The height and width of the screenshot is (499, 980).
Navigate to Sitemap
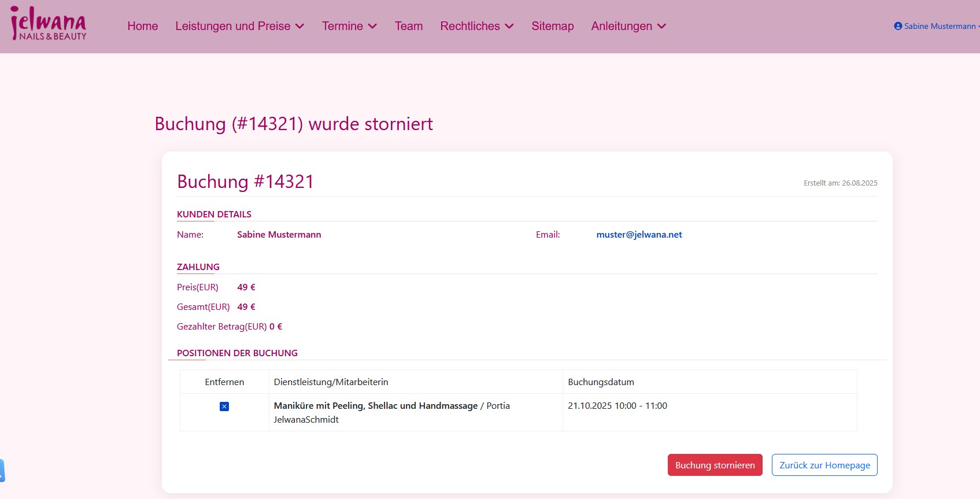click(552, 26)
